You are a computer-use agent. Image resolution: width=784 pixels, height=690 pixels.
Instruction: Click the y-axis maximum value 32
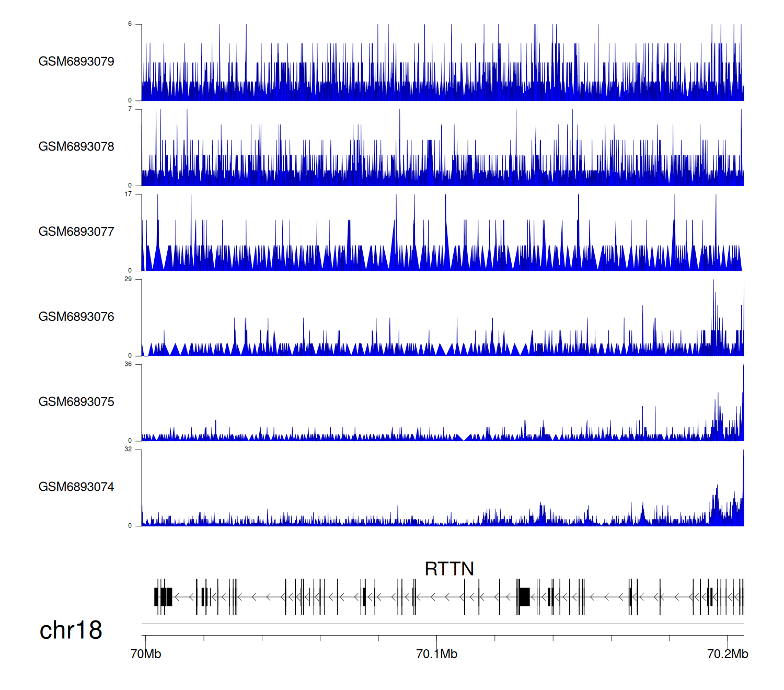[128, 450]
